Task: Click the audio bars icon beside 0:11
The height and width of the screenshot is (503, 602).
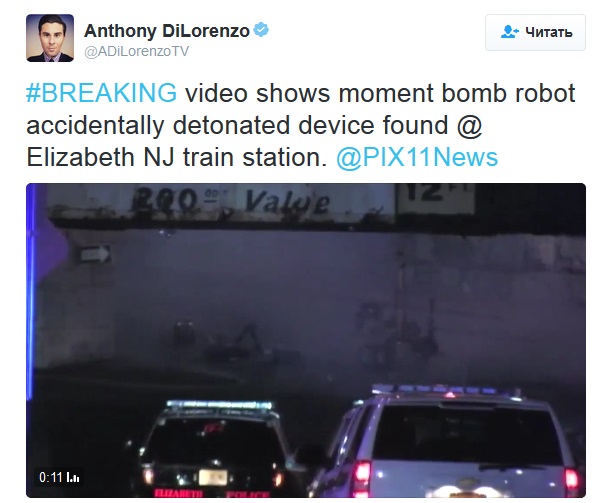Action: [73, 478]
